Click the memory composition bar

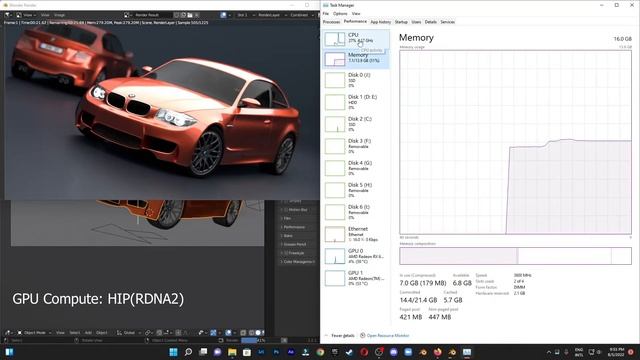pos(516,256)
